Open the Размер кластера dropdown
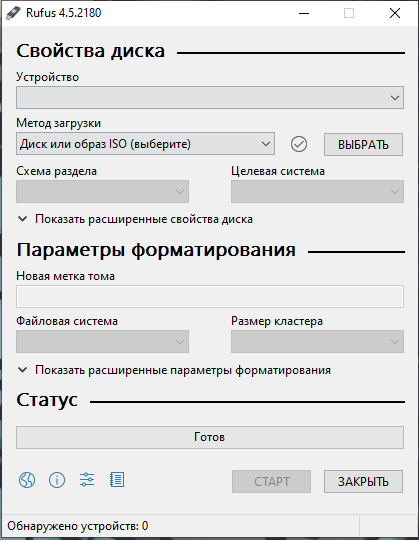This screenshot has width=419, height=540. [317, 341]
